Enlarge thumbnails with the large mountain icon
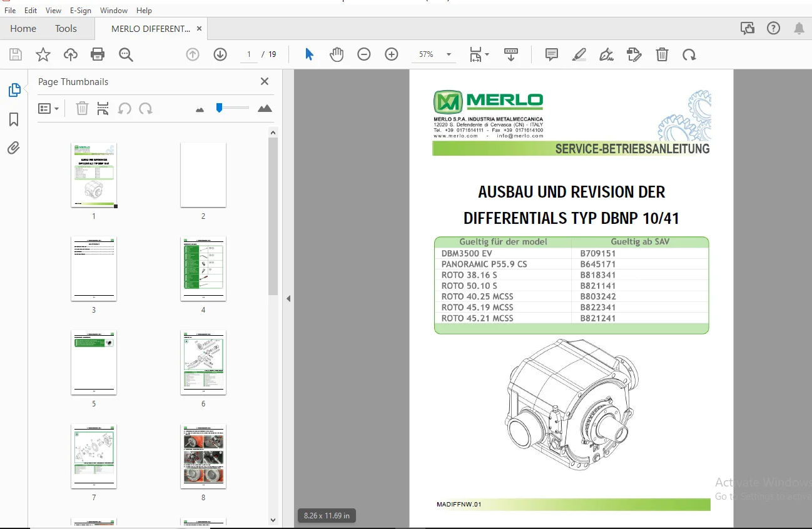 click(265, 108)
